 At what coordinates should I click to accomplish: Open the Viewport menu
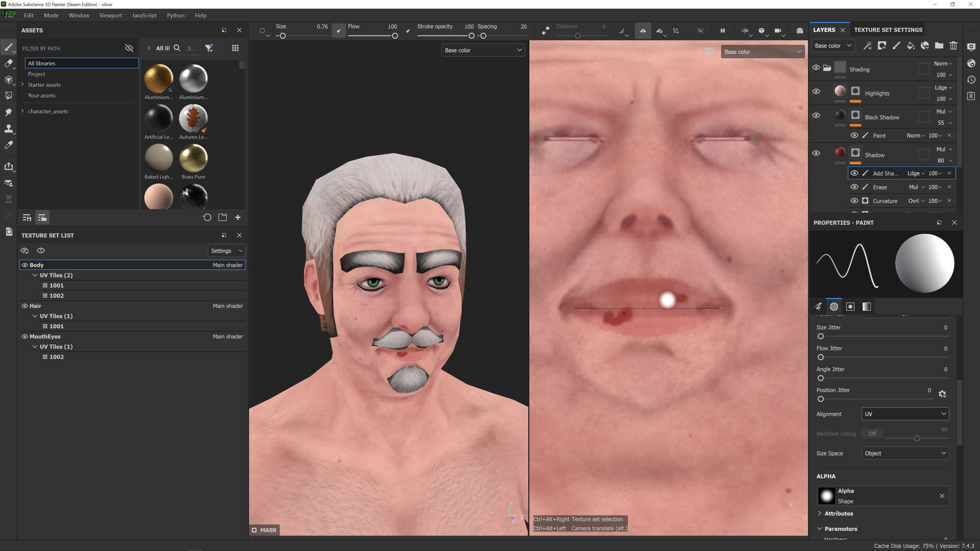pos(110,15)
